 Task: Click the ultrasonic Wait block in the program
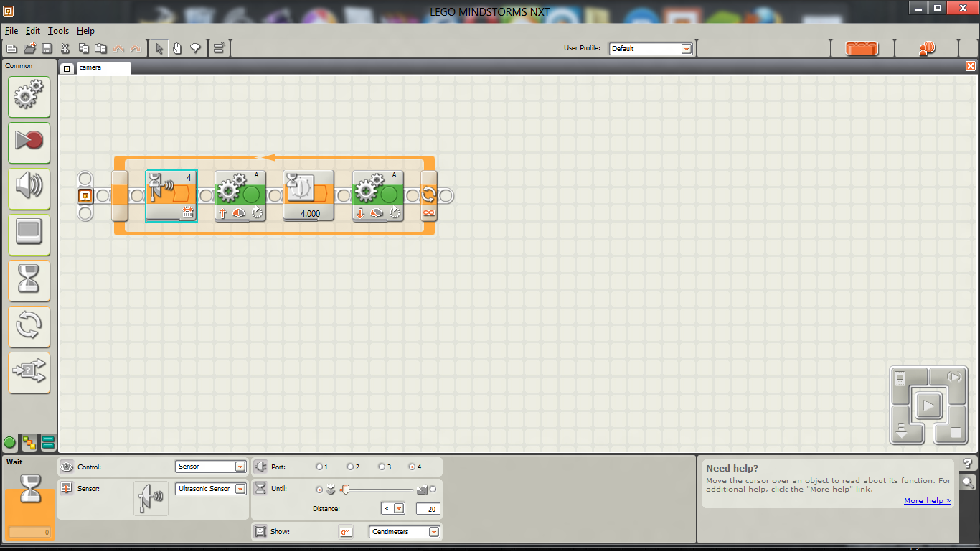pyautogui.click(x=171, y=195)
